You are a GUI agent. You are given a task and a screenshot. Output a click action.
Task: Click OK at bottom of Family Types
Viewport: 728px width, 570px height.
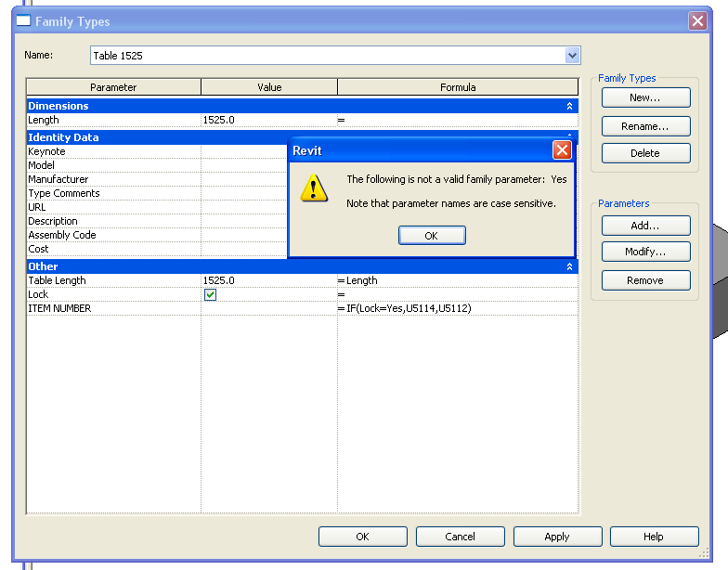(x=362, y=537)
